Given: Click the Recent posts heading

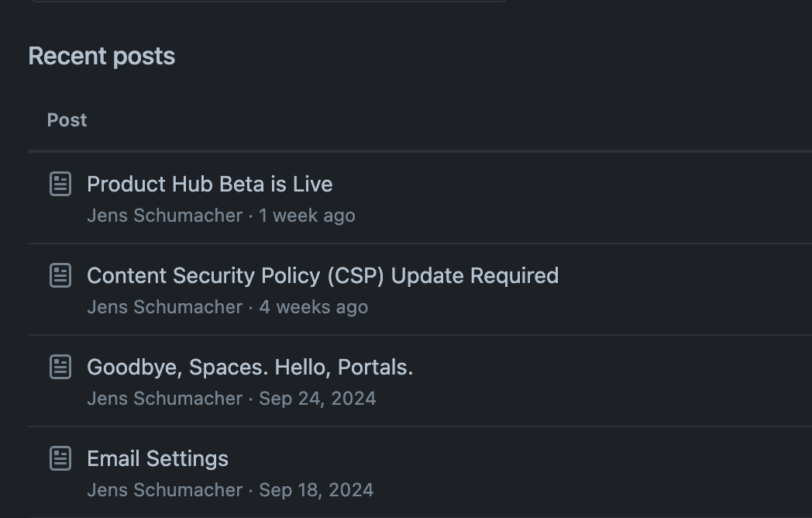Looking at the screenshot, I should [101, 56].
